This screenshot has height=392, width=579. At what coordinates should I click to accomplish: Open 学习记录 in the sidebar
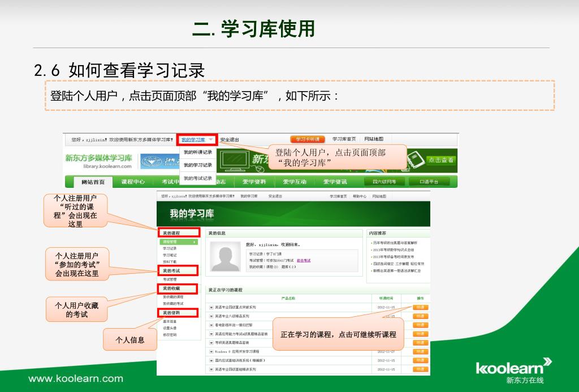click(170, 249)
